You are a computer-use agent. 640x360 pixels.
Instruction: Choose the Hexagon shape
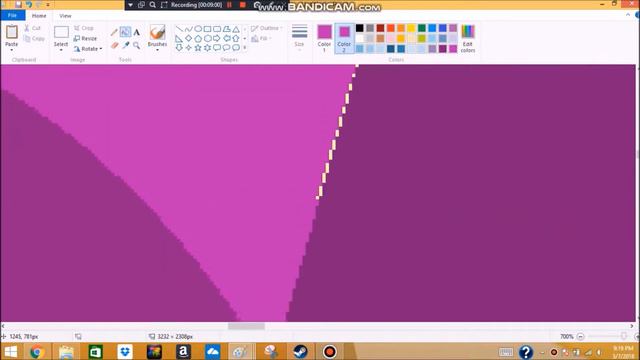tap(207, 38)
